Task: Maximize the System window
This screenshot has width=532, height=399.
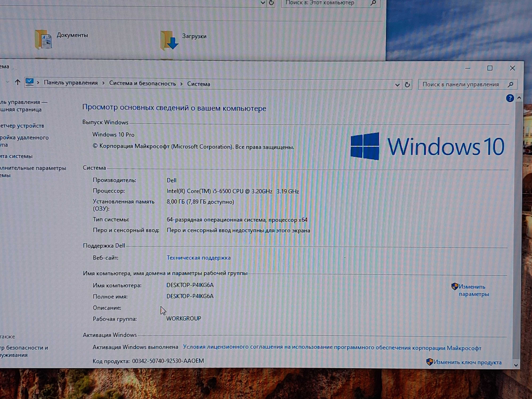Action: (x=490, y=68)
